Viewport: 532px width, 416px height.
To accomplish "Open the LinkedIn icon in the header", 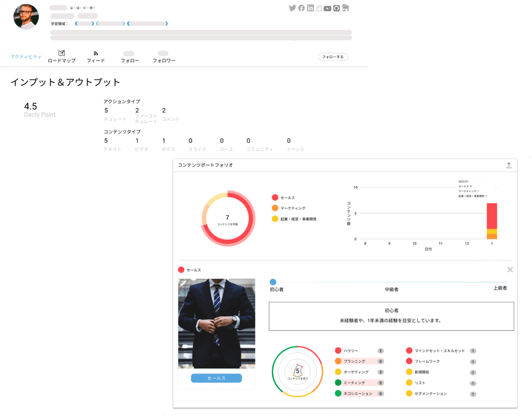I will (311, 9).
